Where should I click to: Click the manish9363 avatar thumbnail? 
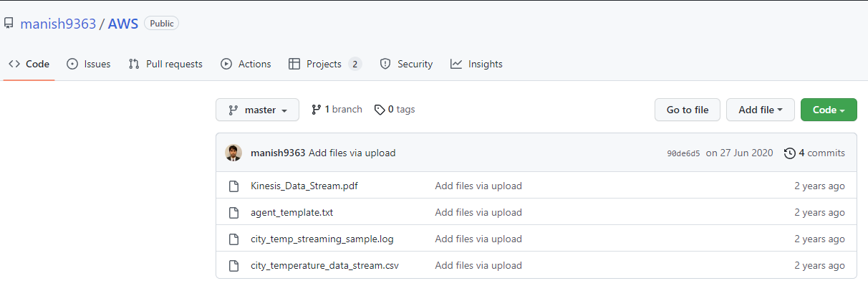click(x=233, y=153)
